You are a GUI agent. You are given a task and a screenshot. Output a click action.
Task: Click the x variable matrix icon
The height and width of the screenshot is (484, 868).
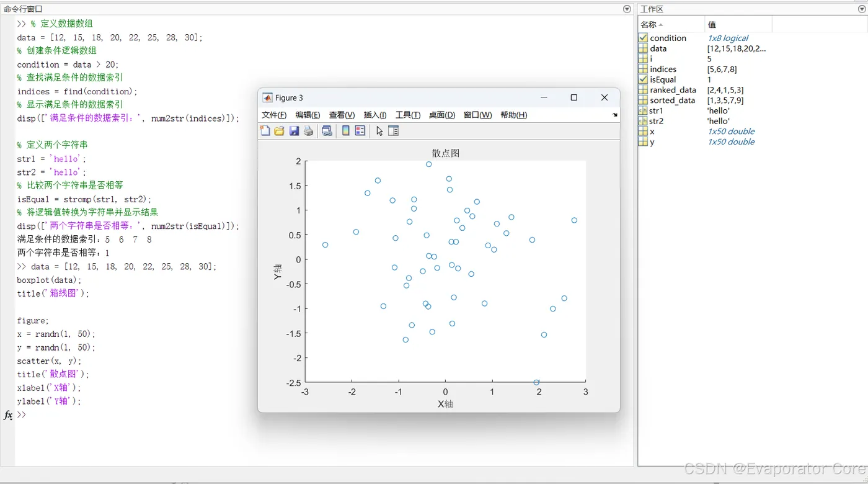643,131
